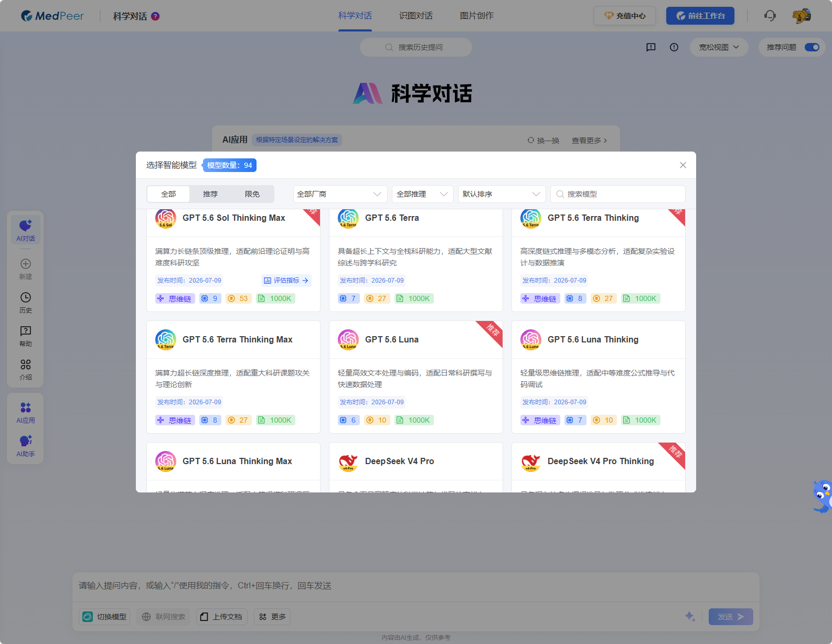Select the GPT 5.6 Terra Thinking name
Image resolution: width=832 pixels, height=644 pixels.
pos(593,218)
